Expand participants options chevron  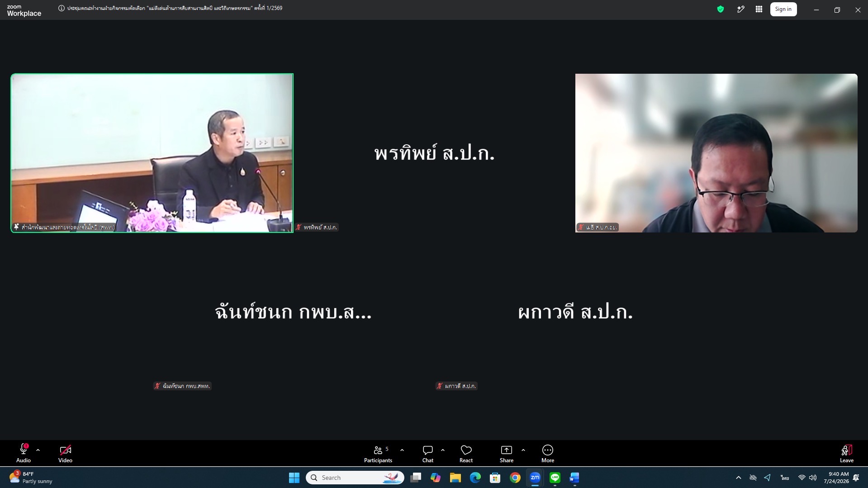[402, 450]
